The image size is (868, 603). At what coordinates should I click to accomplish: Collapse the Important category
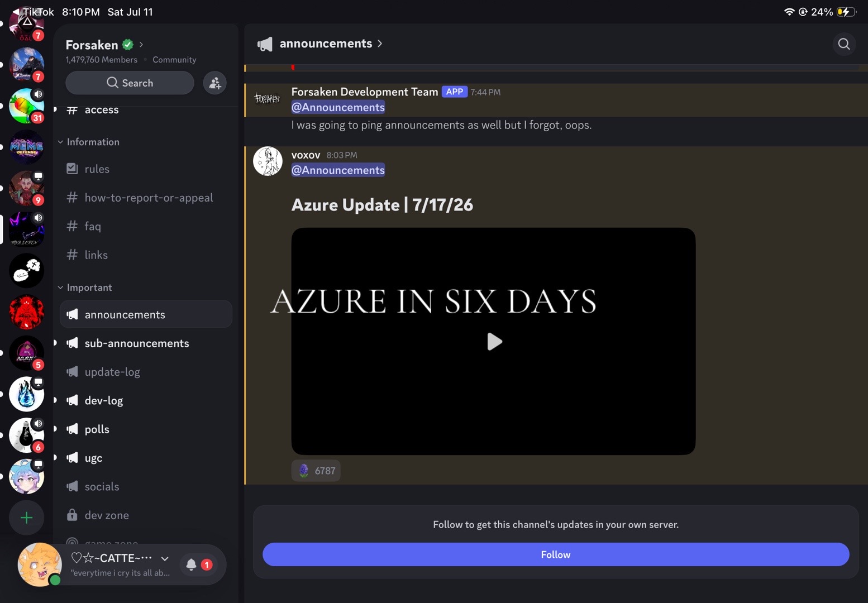(85, 288)
